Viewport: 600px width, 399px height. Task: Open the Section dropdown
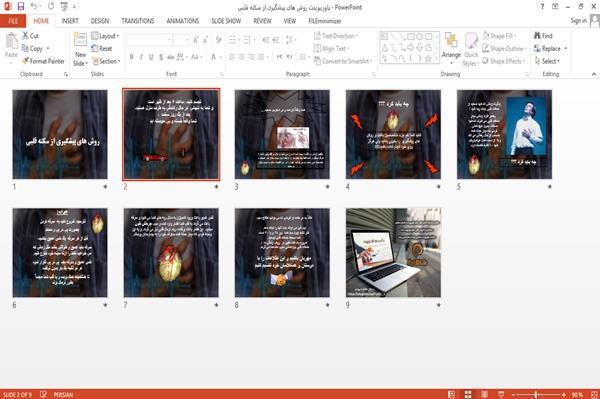106,61
